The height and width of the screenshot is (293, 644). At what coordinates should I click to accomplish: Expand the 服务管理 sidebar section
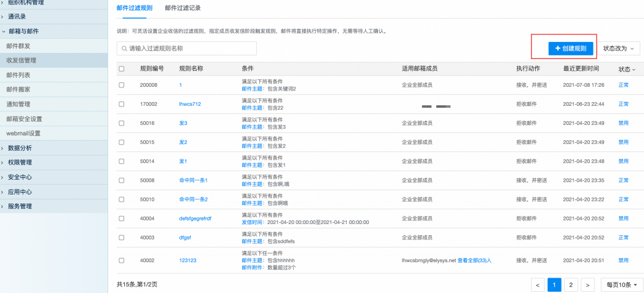point(54,206)
